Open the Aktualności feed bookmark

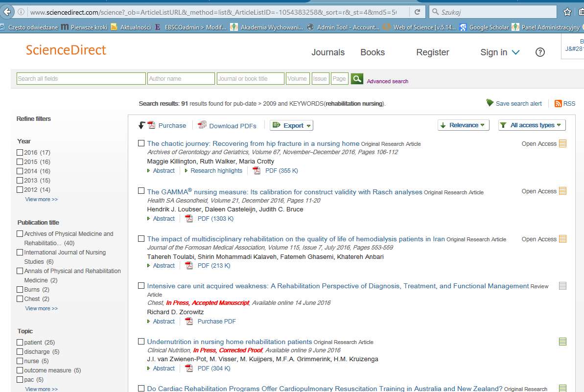pos(131,27)
